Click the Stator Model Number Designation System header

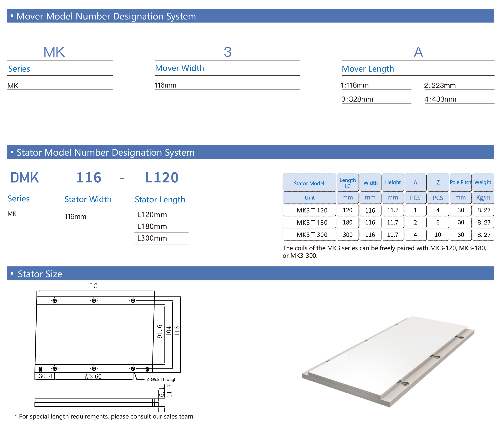point(105,152)
